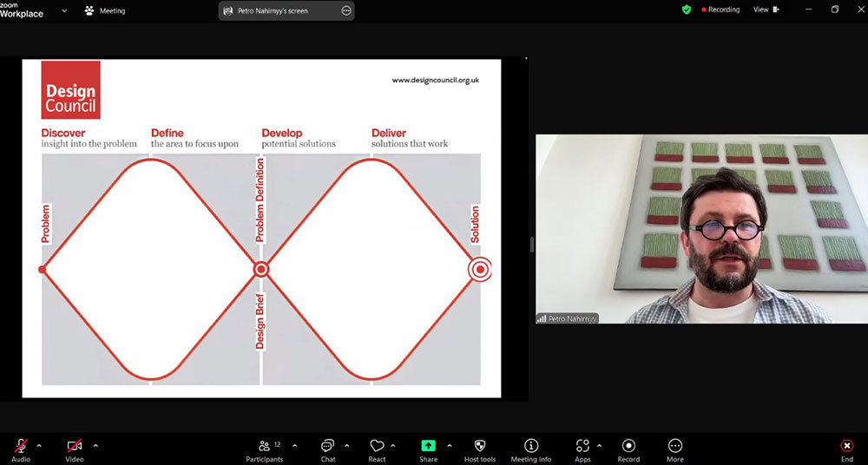Viewport: 868px width, 465px height.
Task: Expand audio options chevron
Action: click(39, 446)
